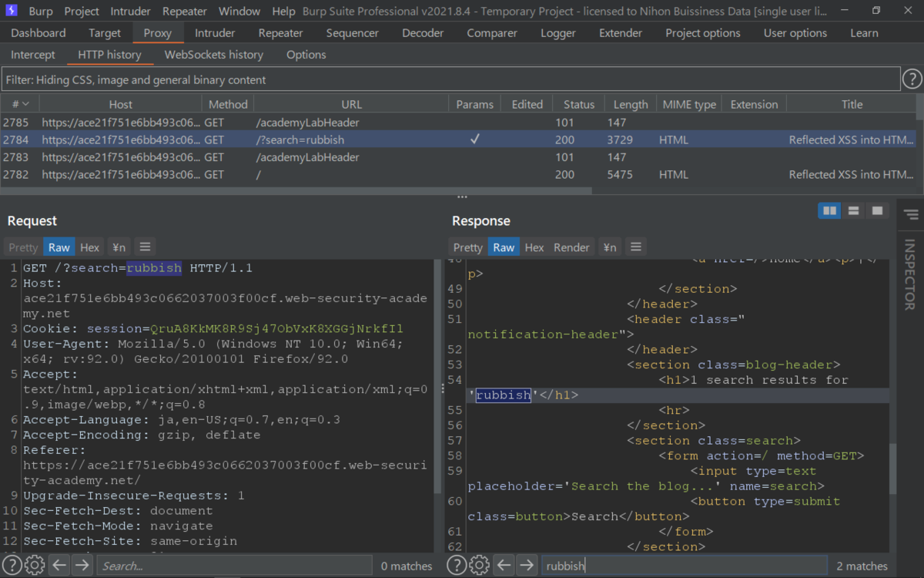
Task: Sort by the # column header
Action: coord(20,104)
